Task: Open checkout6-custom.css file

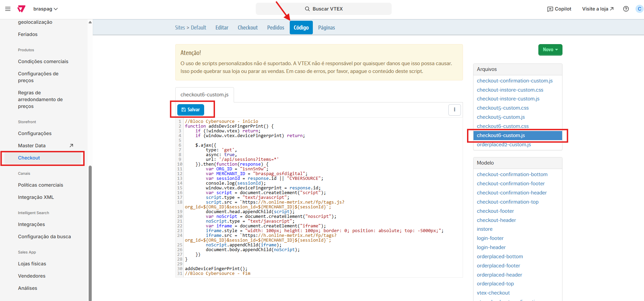Action: [503, 126]
